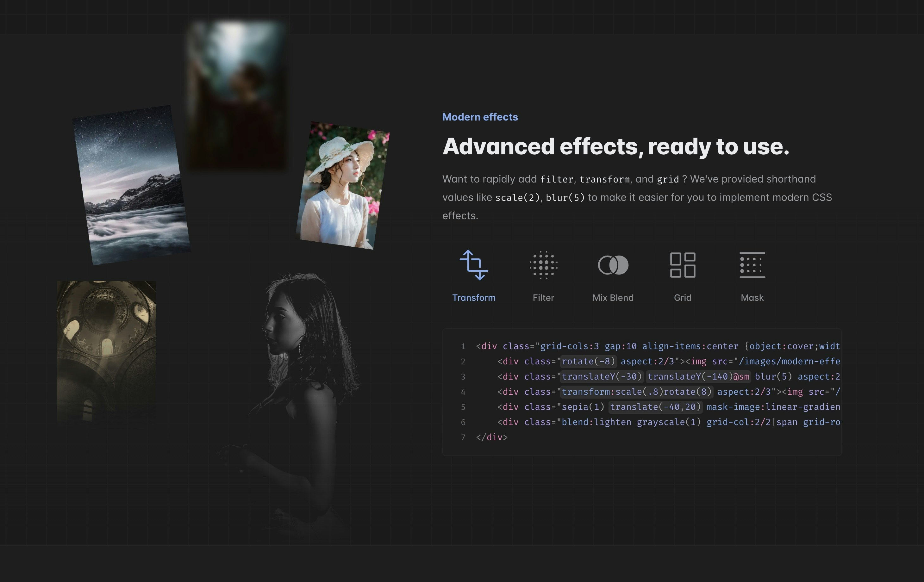Click the translateY(-140)@sm class in code

point(698,377)
